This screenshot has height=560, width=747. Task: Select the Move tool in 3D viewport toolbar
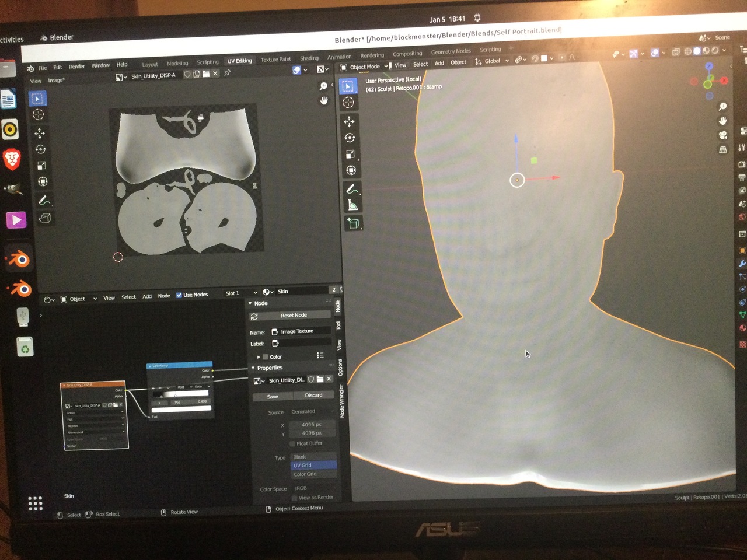(349, 121)
